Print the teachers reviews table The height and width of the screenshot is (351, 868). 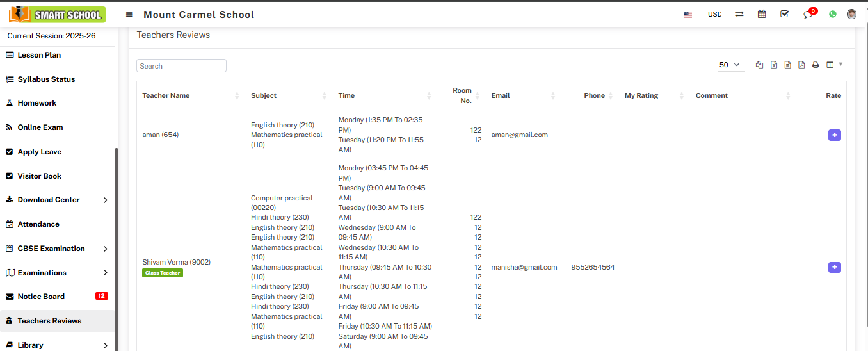click(816, 65)
